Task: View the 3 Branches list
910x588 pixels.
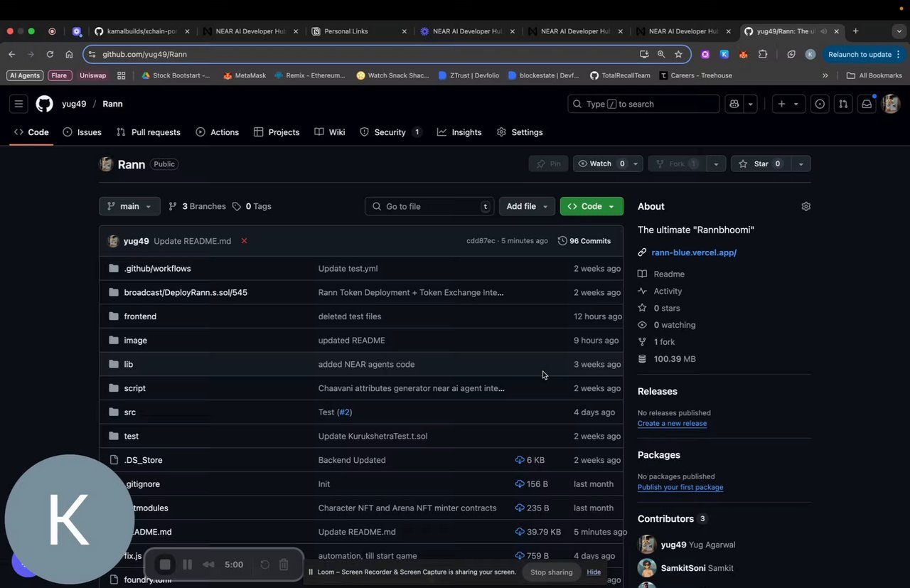Action: [x=197, y=206]
